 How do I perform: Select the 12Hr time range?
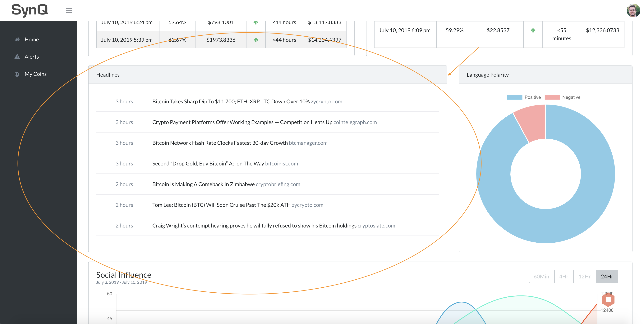[x=585, y=276]
